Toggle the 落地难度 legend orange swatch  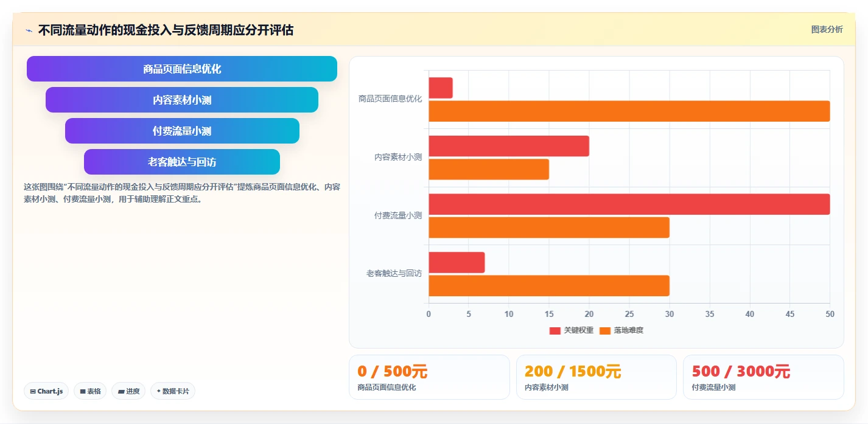pyautogui.click(x=604, y=330)
